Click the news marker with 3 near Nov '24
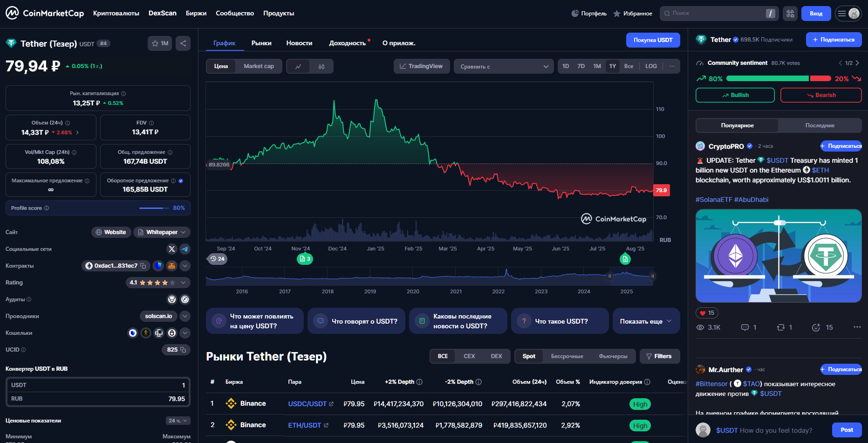The image size is (868, 443). tap(305, 259)
